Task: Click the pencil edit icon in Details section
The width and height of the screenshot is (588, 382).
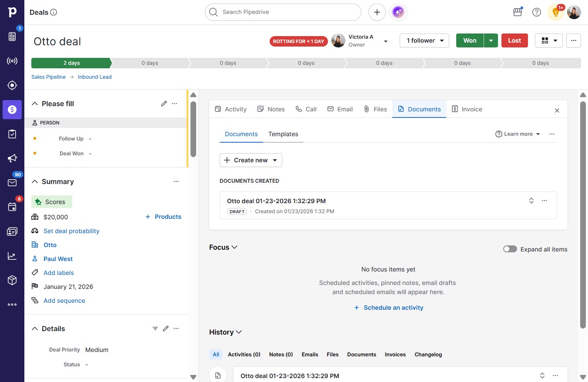Action: click(166, 328)
